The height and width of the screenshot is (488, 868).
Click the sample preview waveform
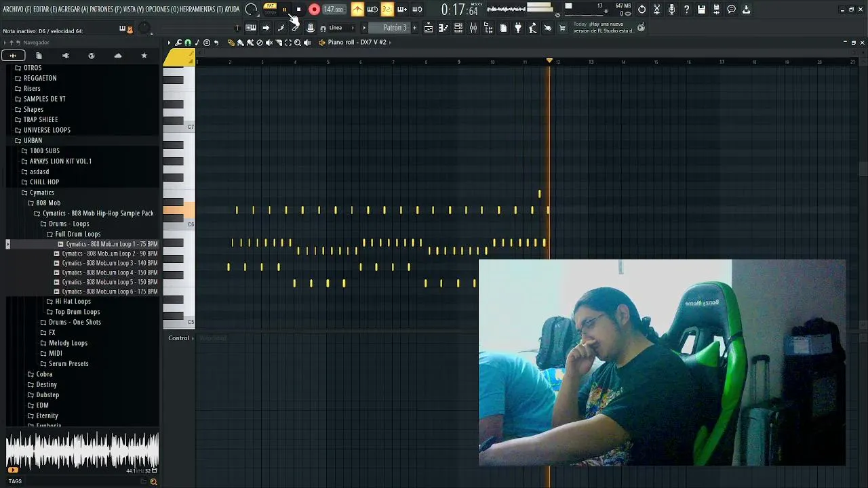point(82,450)
